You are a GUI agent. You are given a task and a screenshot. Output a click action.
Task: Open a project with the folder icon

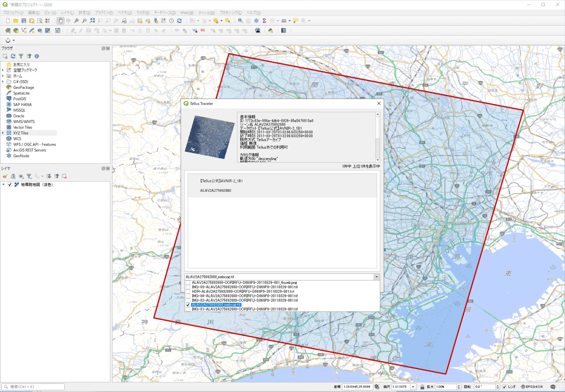pos(16,21)
